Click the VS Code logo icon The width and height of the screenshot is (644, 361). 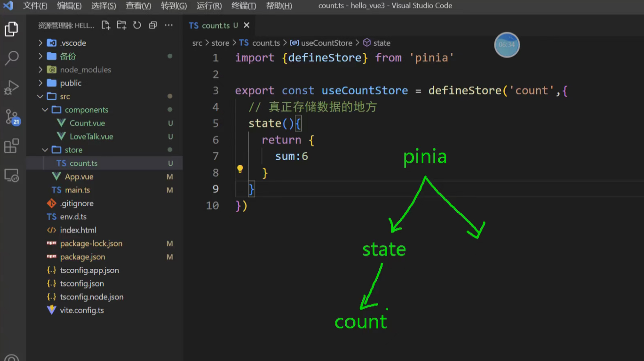[x=8, y=6]
